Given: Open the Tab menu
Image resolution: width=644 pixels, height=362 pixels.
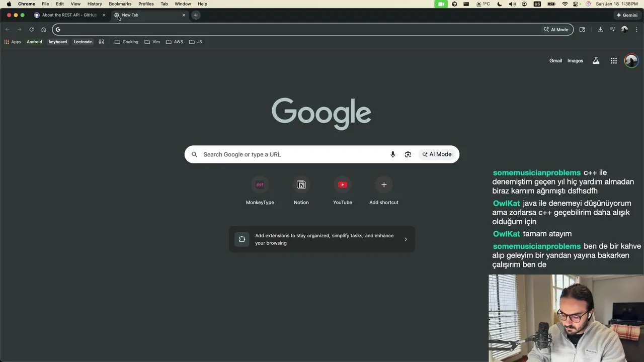Looking at the screenshot, I should pyautogui.click(x=164, y=4).
